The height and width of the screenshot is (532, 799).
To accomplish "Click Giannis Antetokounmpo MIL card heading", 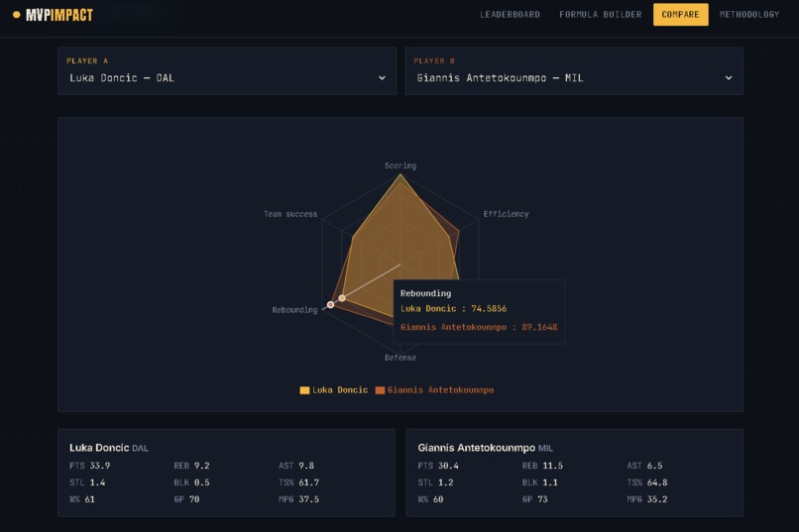I will tap(485, 448).
